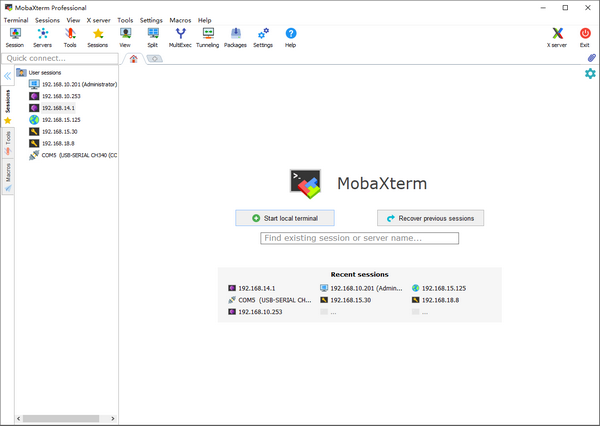Open the Macros sidebar tab
The height and width of the screenshot is (426, 600).
click(x=8, y=177)
